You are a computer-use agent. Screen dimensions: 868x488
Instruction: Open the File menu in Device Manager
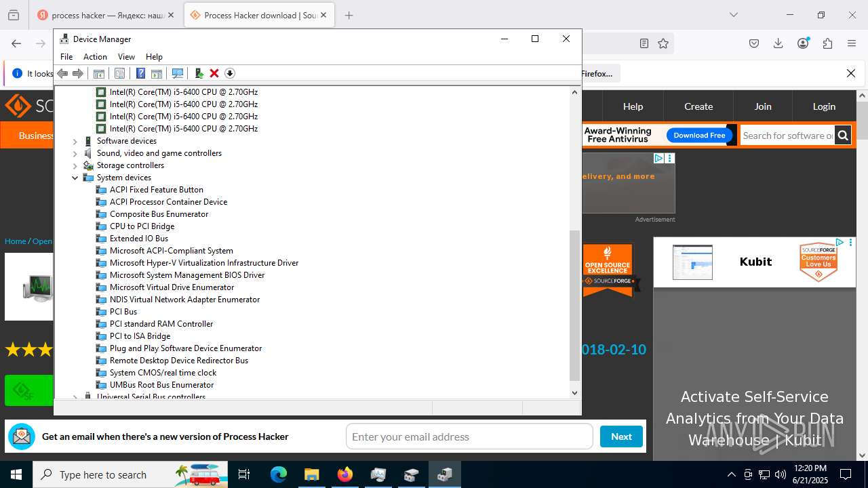click(x=66, y=57)
